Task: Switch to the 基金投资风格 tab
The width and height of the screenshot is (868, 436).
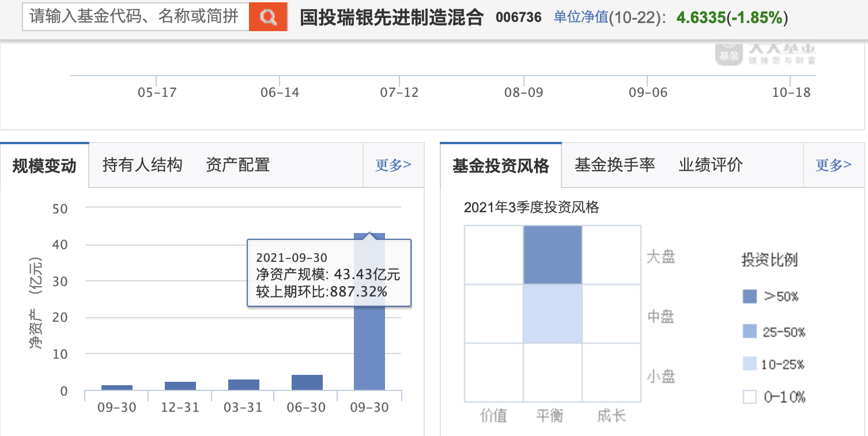Action: point(501,166)
